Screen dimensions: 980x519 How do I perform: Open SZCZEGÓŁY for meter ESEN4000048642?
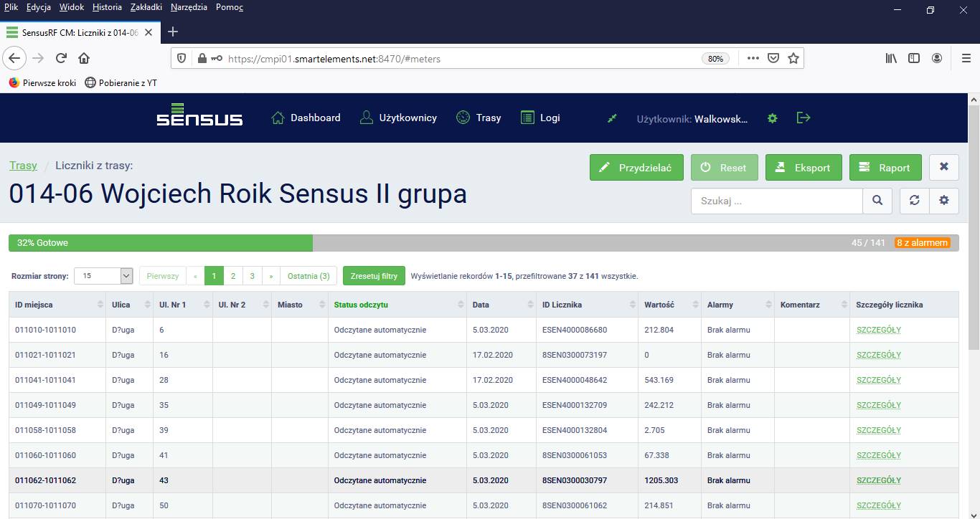tap(879, 380)
